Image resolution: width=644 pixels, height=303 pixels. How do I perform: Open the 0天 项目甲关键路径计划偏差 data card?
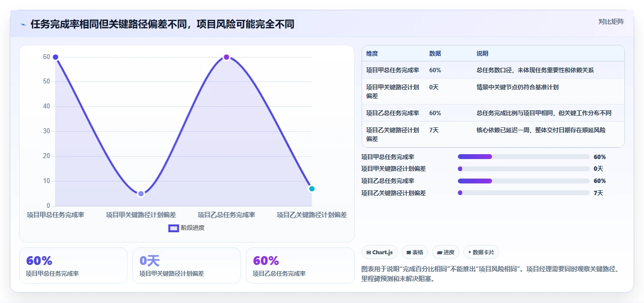click(x=187, y=265)
